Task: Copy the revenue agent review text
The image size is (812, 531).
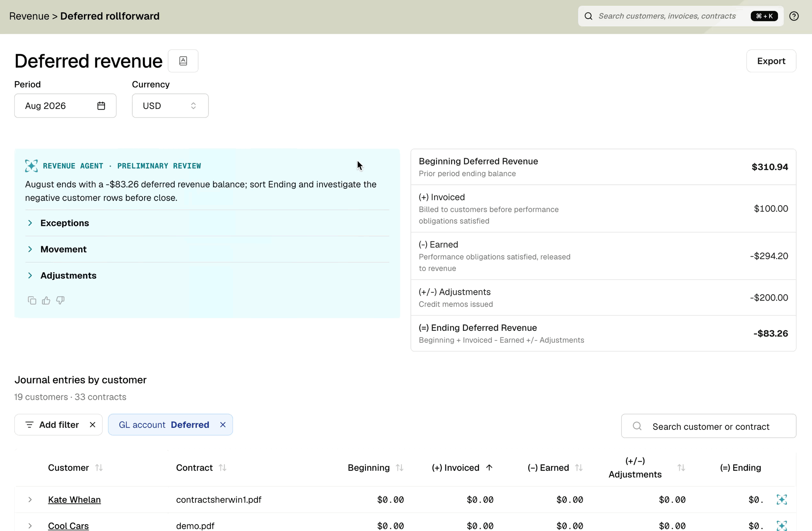Action: point(32,300)
